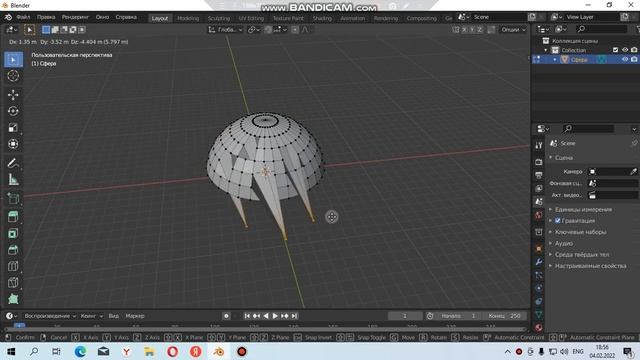Expand the Среда твёрдых тел panel
The image size is (640, 360).
click(x=582, y=254)
